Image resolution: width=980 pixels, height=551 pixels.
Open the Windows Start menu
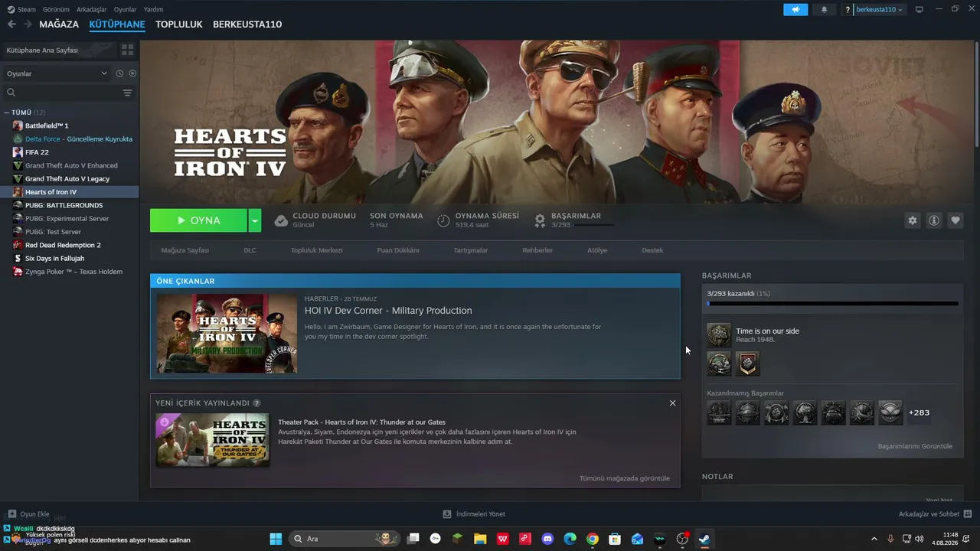pyautogui.click(x=276, y=539)
